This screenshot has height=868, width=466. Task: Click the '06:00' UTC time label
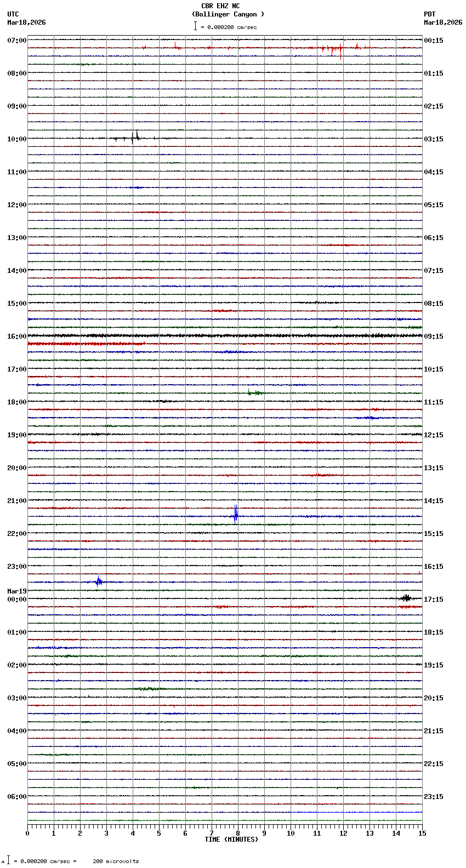(x=16, y=797)
